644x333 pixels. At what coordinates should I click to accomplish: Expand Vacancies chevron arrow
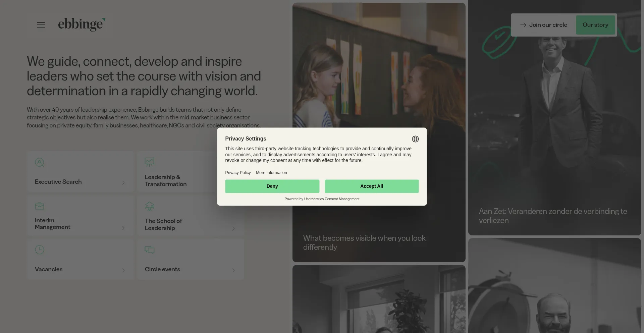pos(123,270)
